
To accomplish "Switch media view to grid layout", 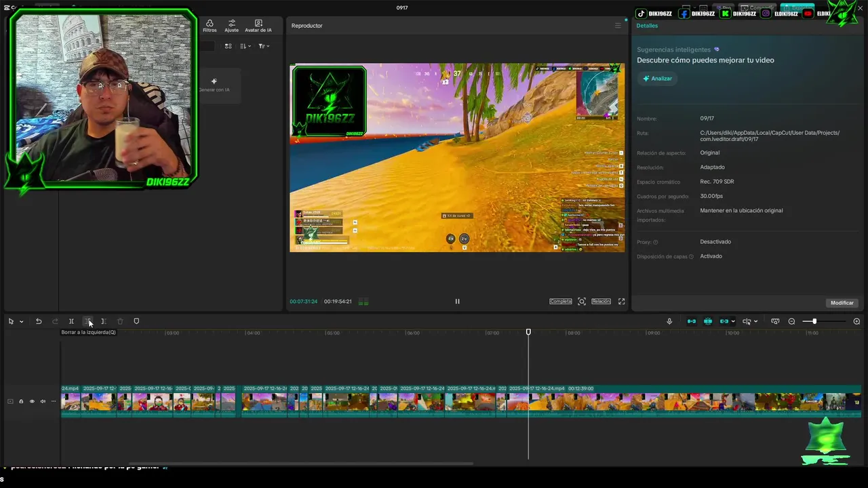I will [228, 46].
